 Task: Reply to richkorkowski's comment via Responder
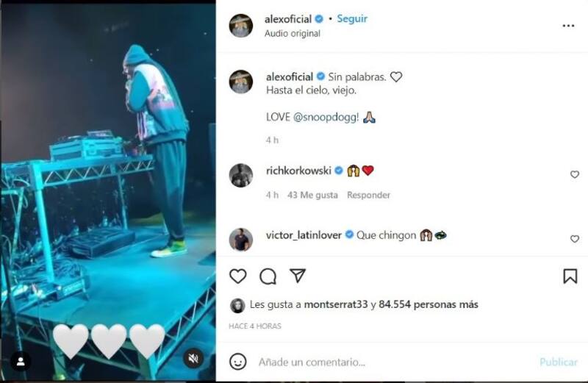point(368,195)
